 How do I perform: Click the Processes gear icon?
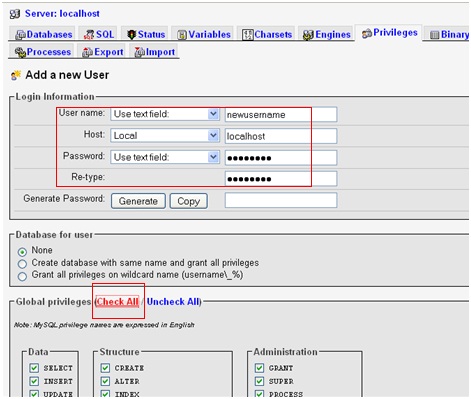coord(20,52)
